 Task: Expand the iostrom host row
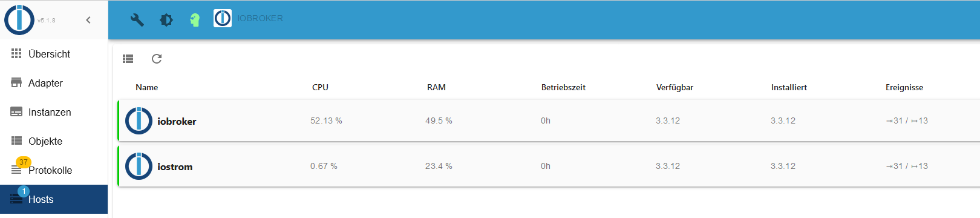pos(549,166)
